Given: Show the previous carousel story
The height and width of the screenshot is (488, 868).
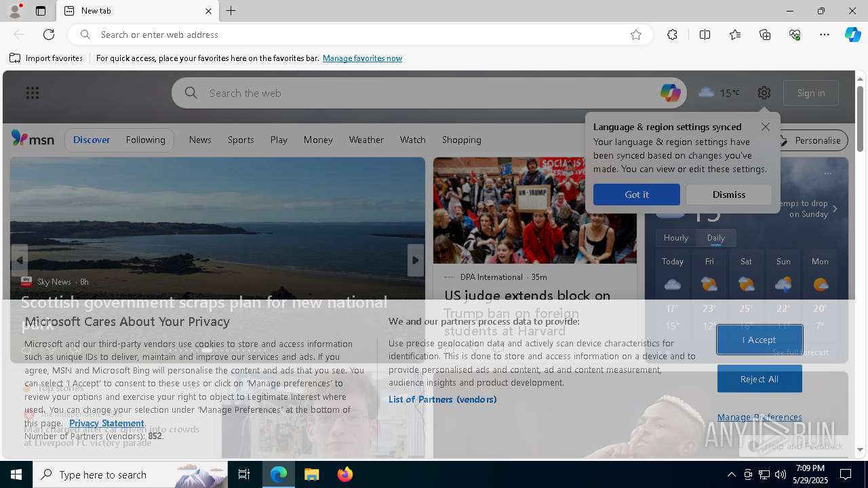Looking at the screenshot, I should (20, 260).
